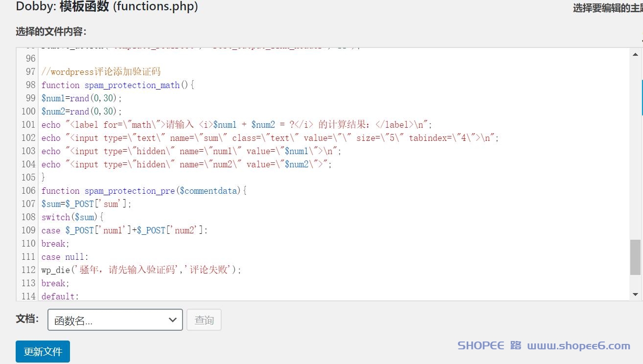Click line 102 echo input name sum

(x=270, y=137)
